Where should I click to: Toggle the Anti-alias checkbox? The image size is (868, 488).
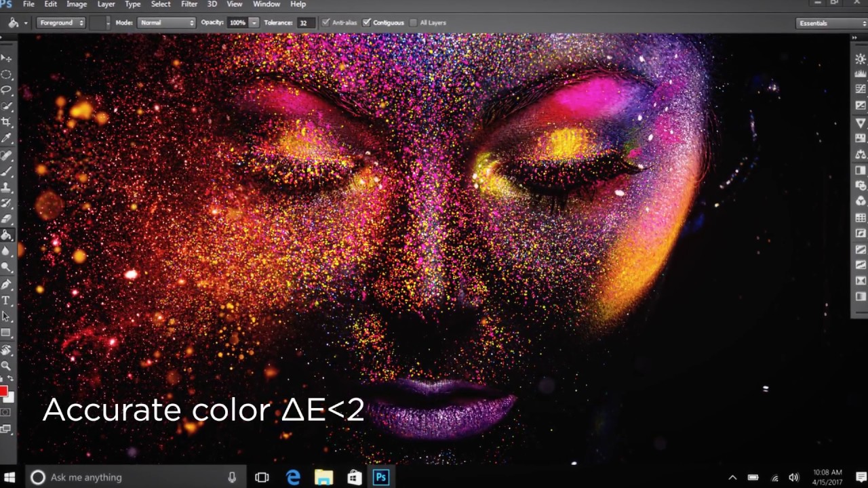click(326, 22)
